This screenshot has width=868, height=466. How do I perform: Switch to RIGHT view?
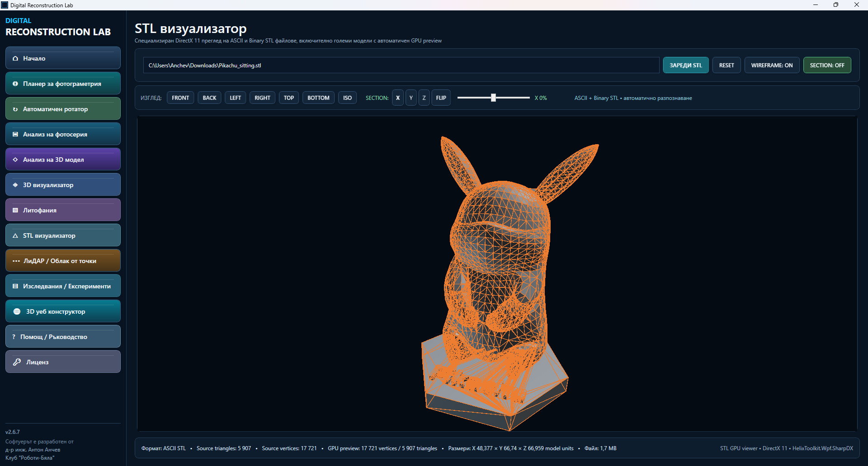(262, 98)
